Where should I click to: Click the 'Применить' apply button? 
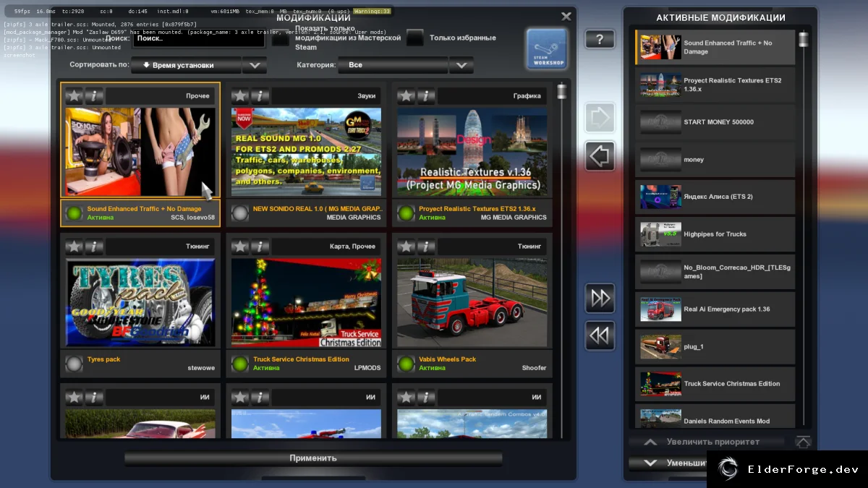click(x=313, y=458)
